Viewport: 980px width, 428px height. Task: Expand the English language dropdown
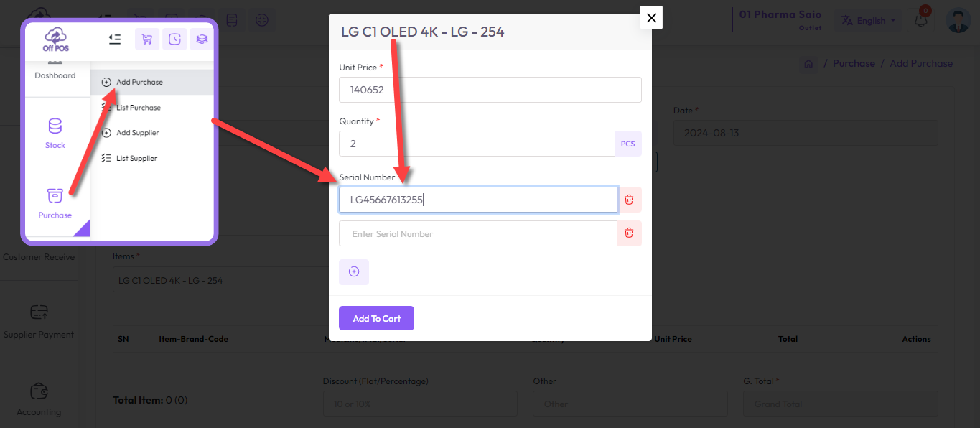[x=869, y=20]
